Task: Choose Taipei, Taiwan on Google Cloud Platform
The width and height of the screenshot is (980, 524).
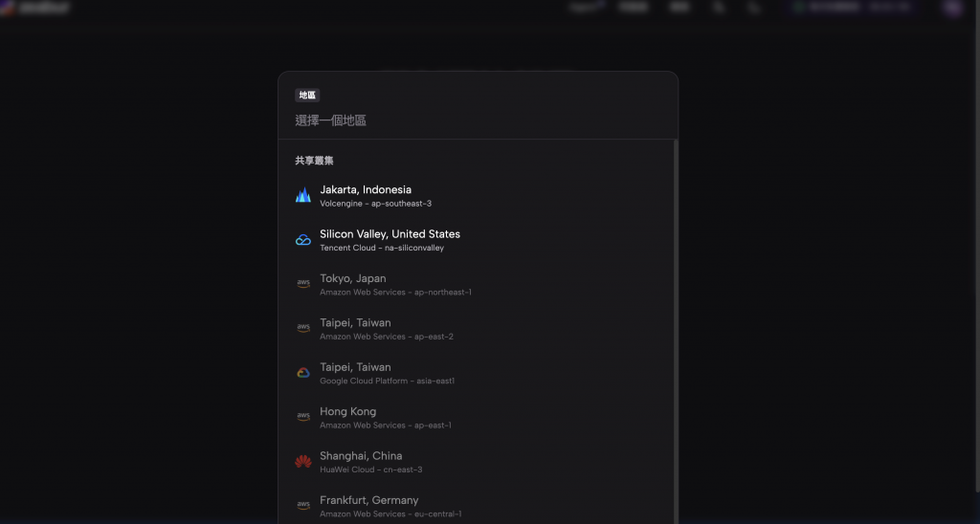Action: (477, 373)
